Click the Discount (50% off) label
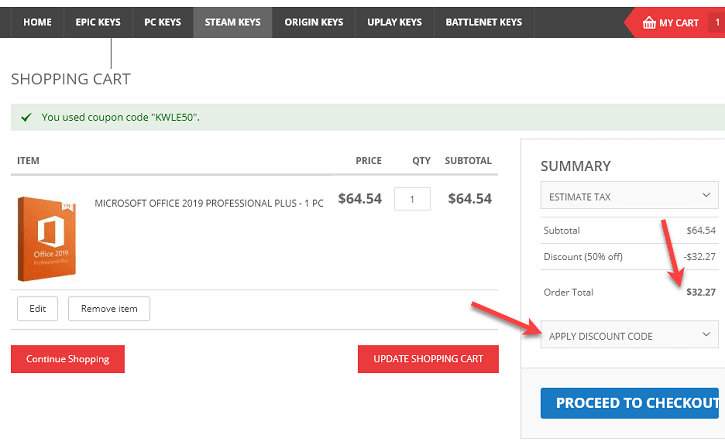725x445 pixels. click(x=583, y=257)
